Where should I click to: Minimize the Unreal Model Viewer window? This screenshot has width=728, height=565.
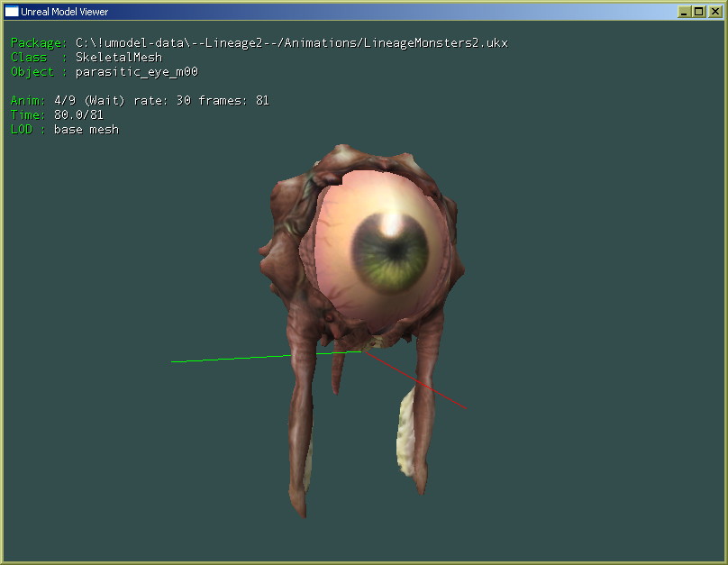pyautogui.click(x=684, y=12)
